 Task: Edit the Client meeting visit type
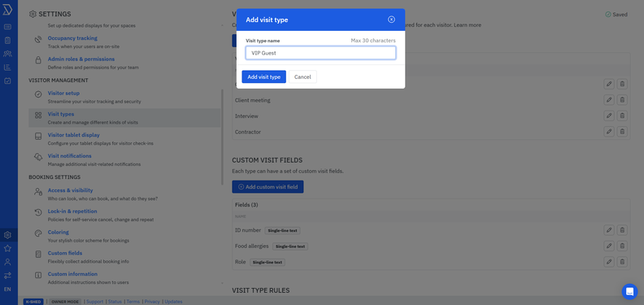click(609, 100)
